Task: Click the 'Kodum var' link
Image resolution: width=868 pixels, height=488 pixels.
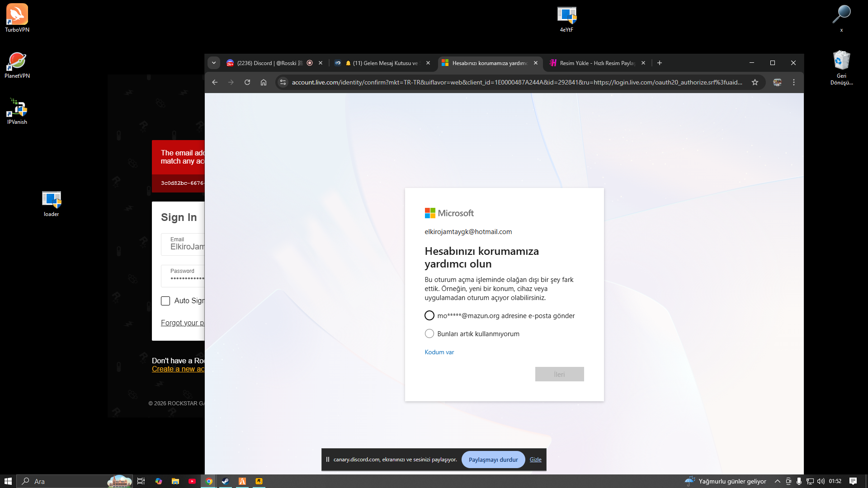Action: click(x=439, y=352)
